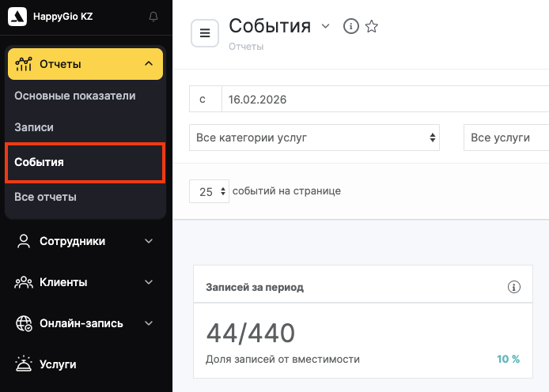Expand the Сотрудники menu
The height and width of the screenshot is (392, 549).
click(x=149, y=241)
